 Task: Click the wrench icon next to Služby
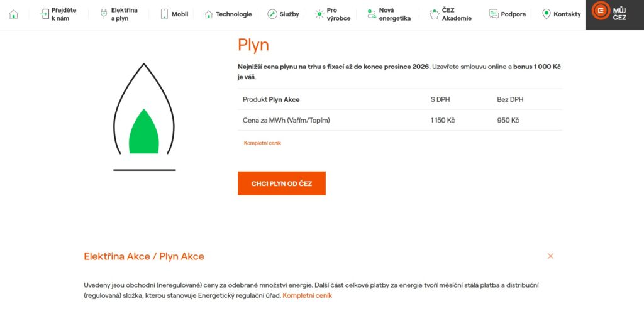coord(272,14)
